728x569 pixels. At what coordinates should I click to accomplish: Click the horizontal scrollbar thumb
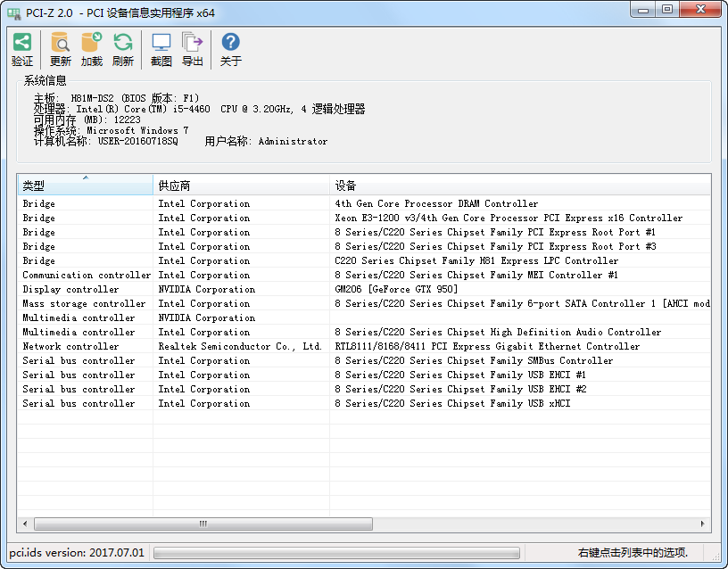click(203, 524)
